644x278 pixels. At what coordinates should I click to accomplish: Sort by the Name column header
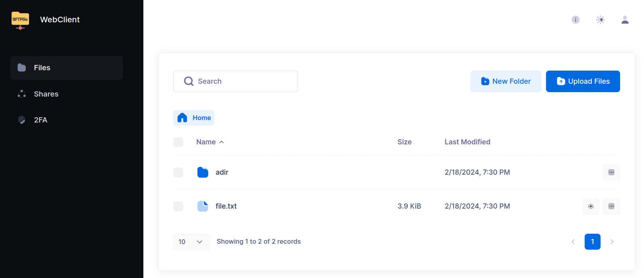(x=206, y=142)
